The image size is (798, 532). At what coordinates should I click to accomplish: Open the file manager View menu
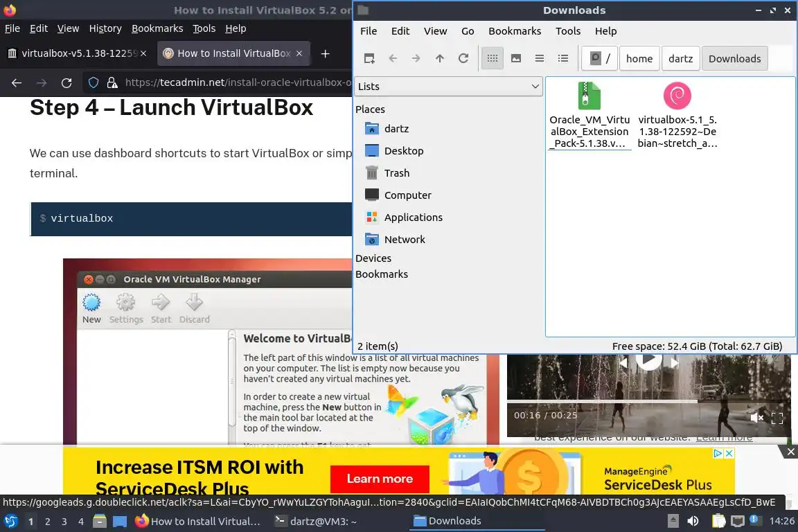(435, 31)
